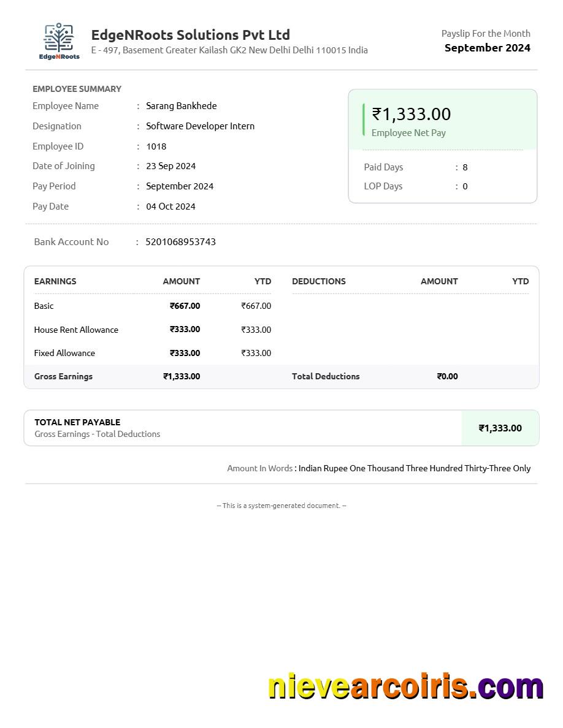Click the LOP Days value
The width and height of the screenshot is (563, 728).
coord(465,186)
